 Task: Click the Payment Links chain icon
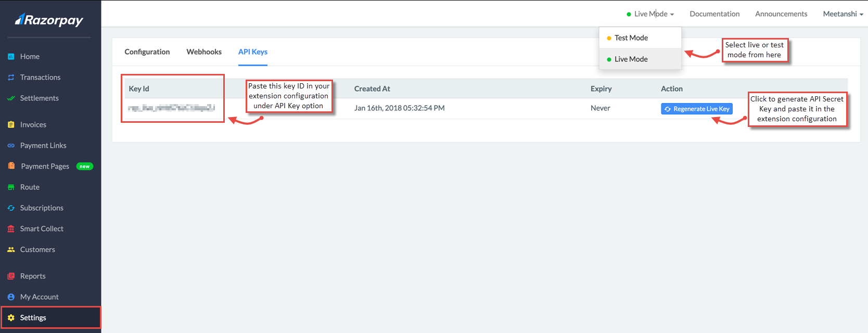[x=11, y=145]
